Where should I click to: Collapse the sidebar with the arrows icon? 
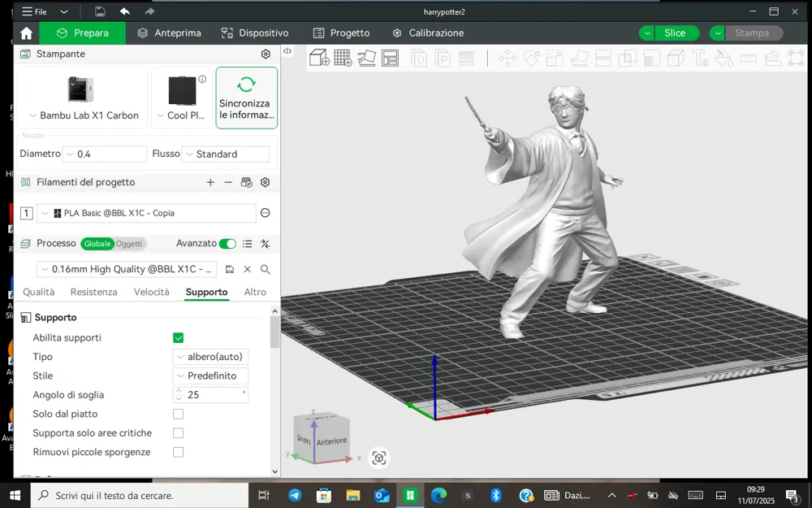tap(287, 50)
